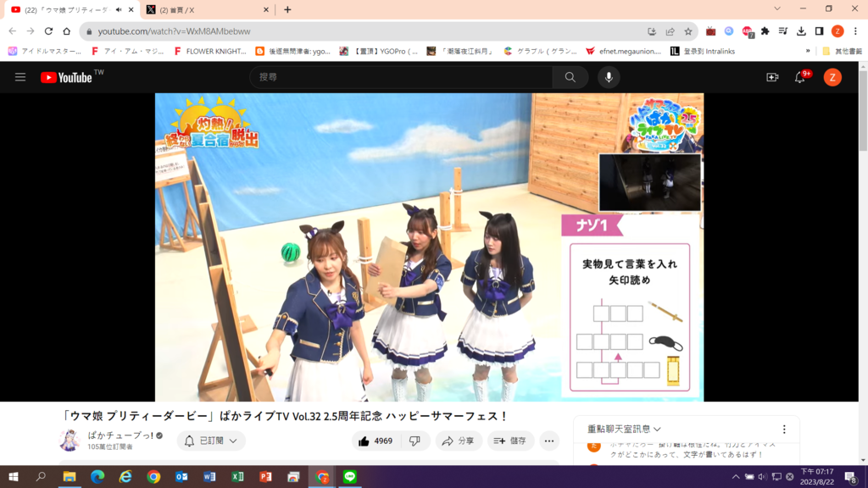The image size is (868, 488).
Task: Expand the hidden bookmarks overflow chevron
Action: click(808, 52)
